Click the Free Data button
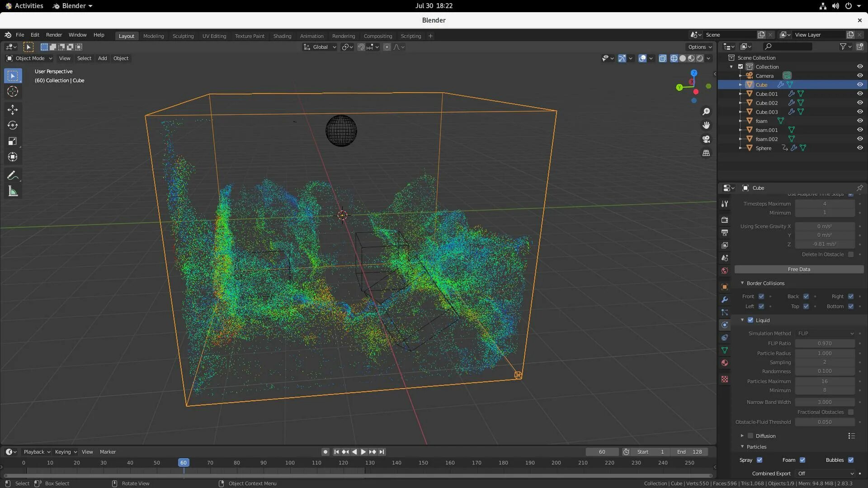Screen dimensions: 868x488 pyautogui.click(x=799, y=269)
